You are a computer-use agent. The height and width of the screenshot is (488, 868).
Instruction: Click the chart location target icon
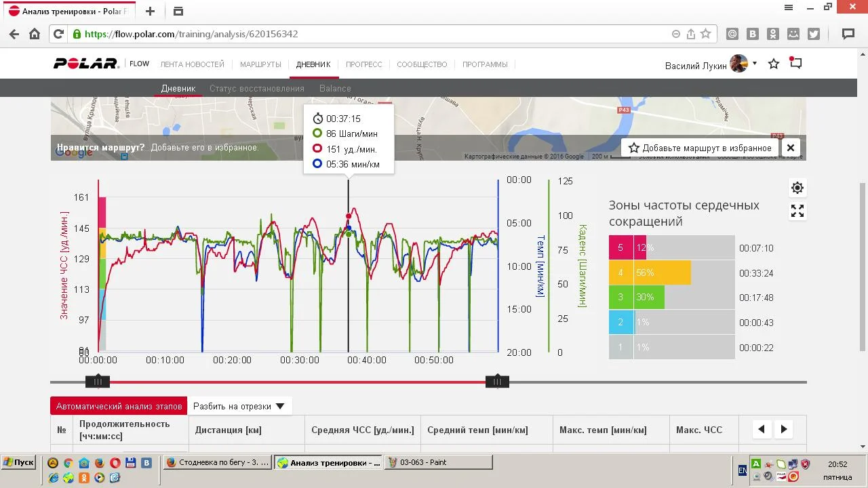[797, 188]
